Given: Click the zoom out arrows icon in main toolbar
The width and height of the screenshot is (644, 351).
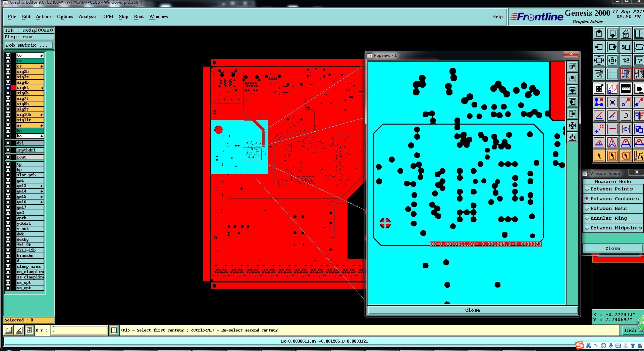Looking at the screenshot, I should [x=612, y=60].
